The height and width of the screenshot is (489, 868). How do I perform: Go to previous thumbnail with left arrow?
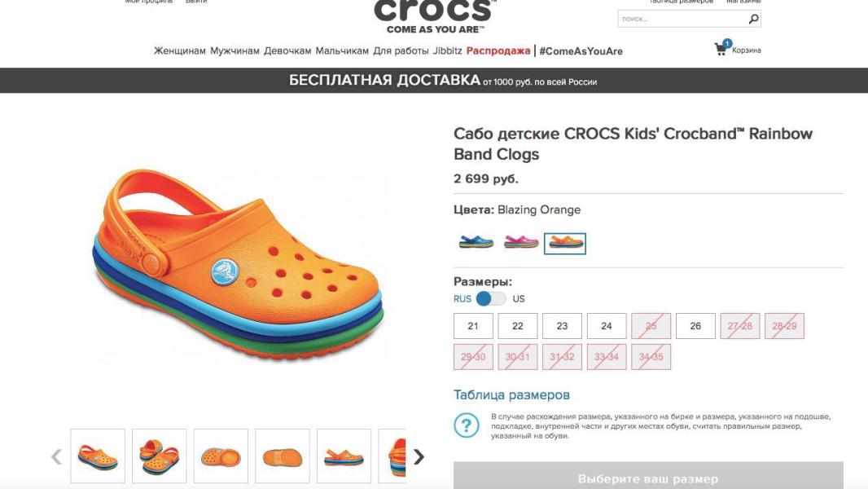point(56,456)
